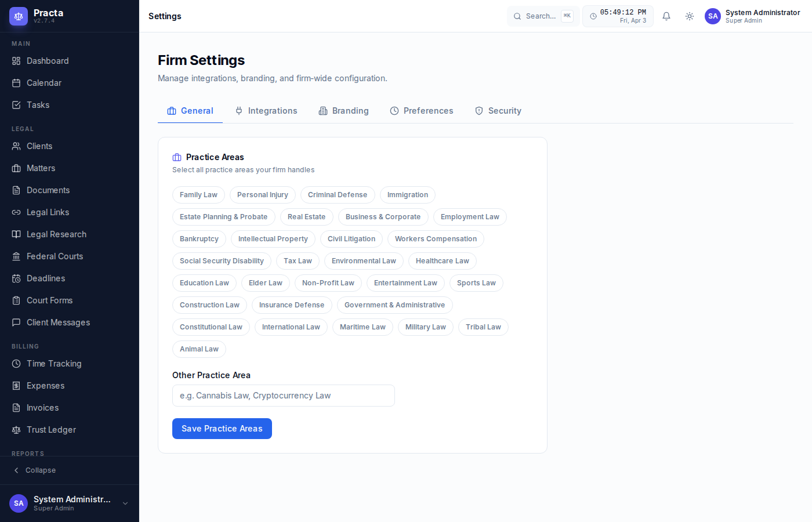Select the Tribal Law chip

[483, 327]
